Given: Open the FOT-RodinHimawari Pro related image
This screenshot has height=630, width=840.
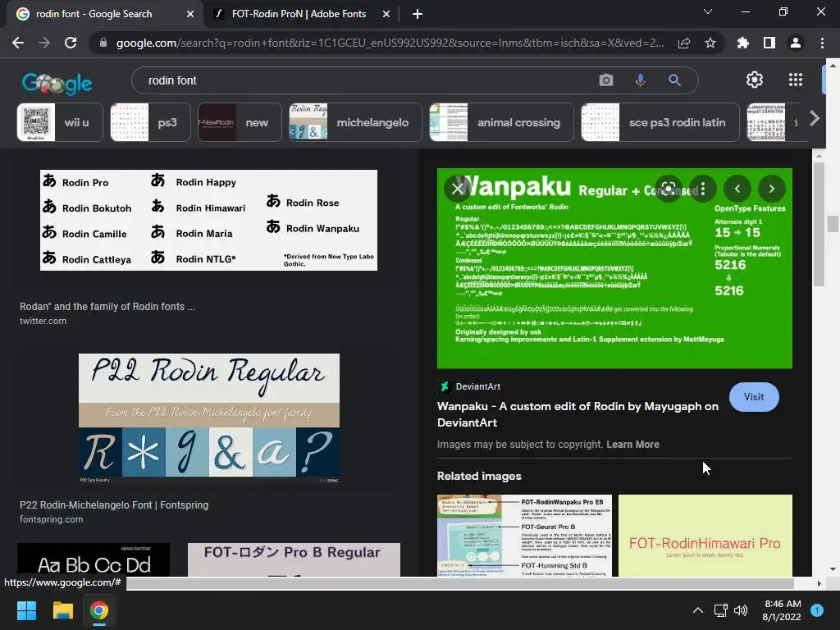Looking at the screenshot, I should point(705,536).
